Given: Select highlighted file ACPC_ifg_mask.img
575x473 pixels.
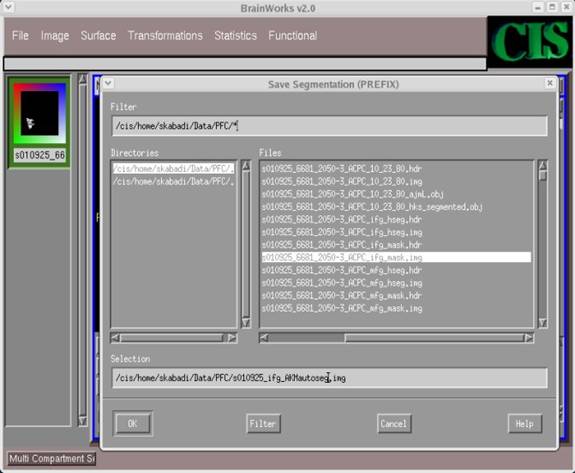Looking at the screenshot, I should point(396,257).
